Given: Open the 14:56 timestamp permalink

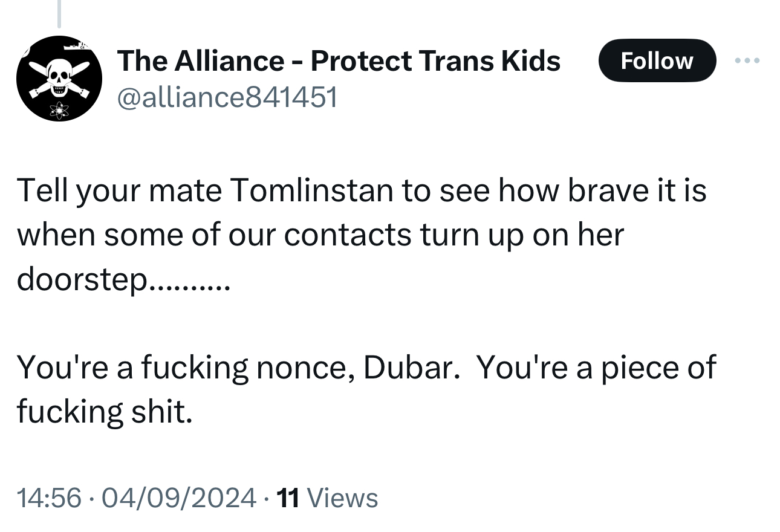Looking at the screenshot, I should pos(49,498).
